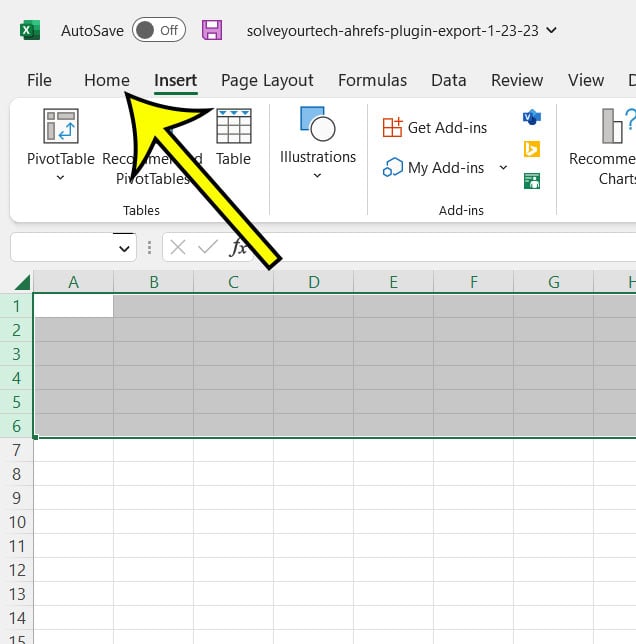Select column A header
This screenshot has width=636, height=644.
(x=73, y=282)
